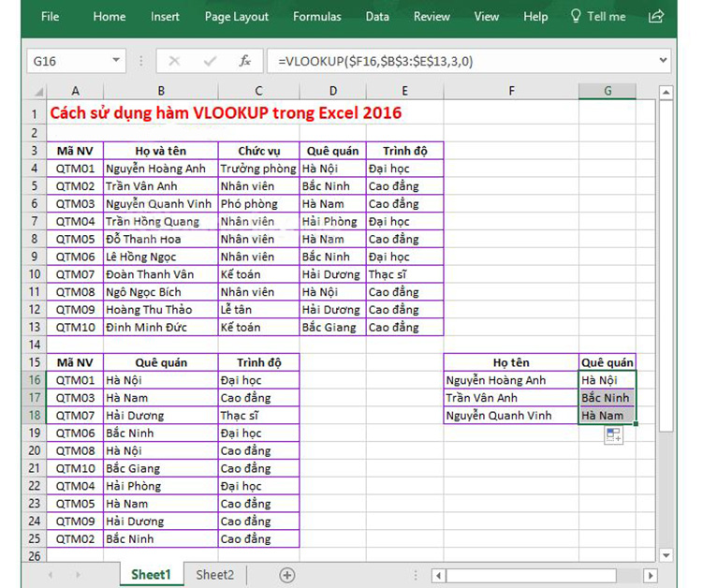This screenshot has height=588, width=702.
Task: Open the Auto Fill Options icon
Action: pos(613,434)
